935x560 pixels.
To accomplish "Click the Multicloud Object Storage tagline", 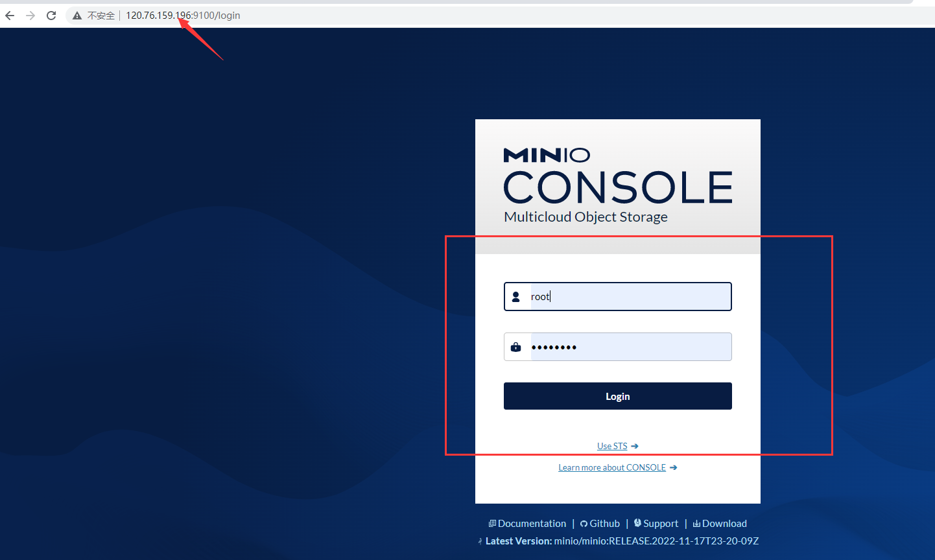I will pos(586,217).
